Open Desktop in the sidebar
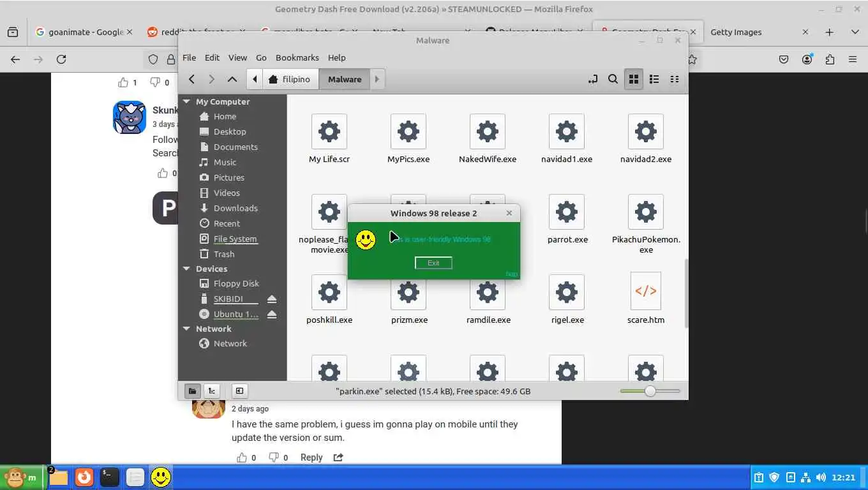Screen dimensions: 868x490 click(230, 131)
